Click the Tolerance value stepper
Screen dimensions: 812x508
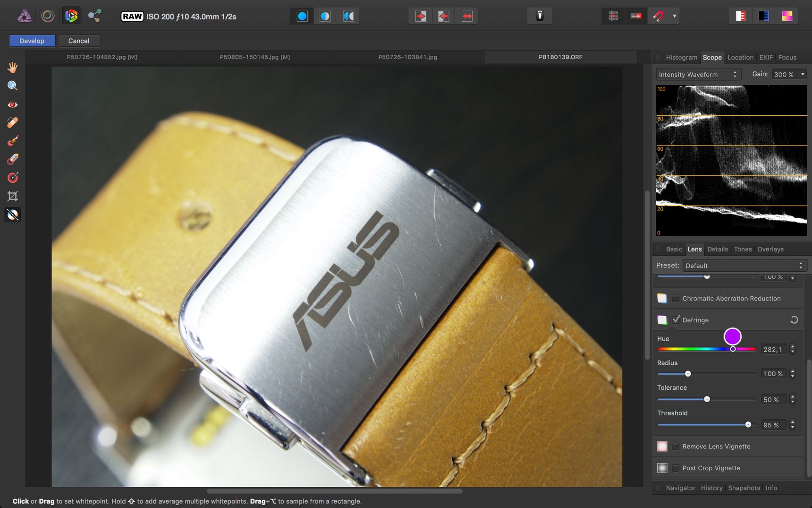[793, 399]
